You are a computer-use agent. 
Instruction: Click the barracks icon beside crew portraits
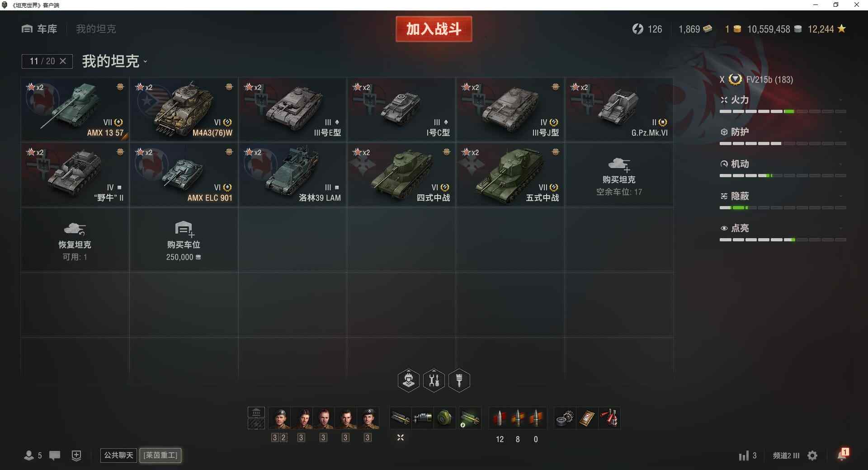coord(256,418)
